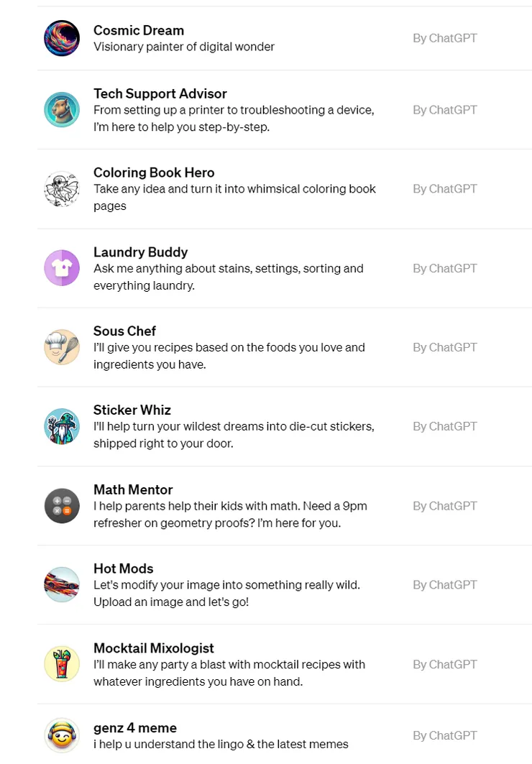Click "By ChatGPT" beside genz 4 meme
The image size is (532, 764).
click(x=444, y=735)
